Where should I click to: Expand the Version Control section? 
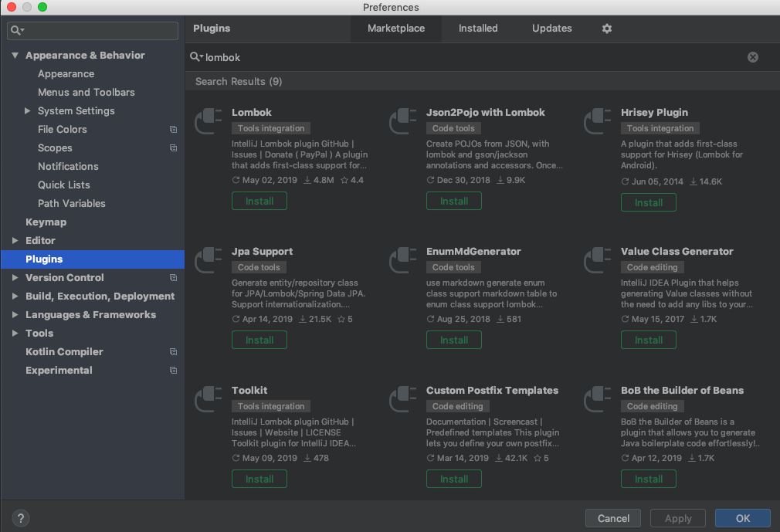(x=15, y=277)
